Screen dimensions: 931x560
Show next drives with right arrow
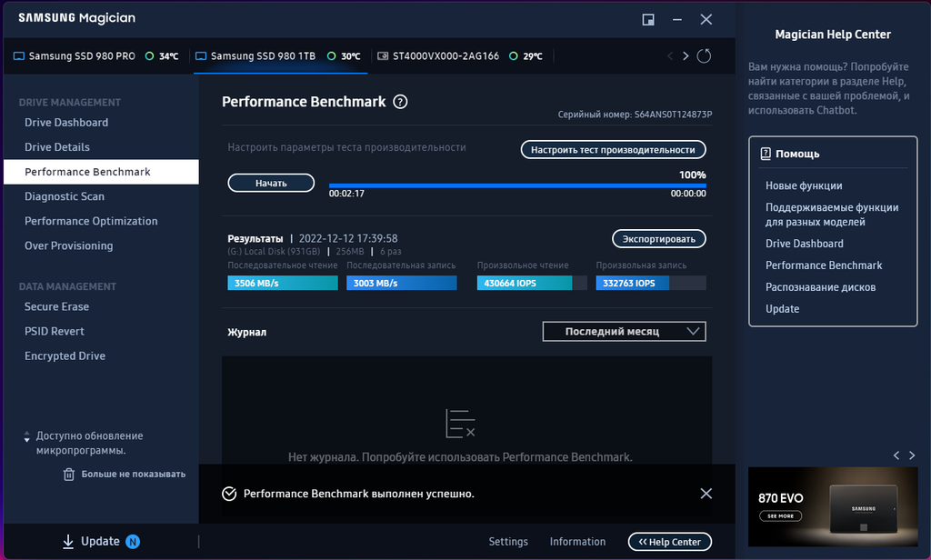686,55
